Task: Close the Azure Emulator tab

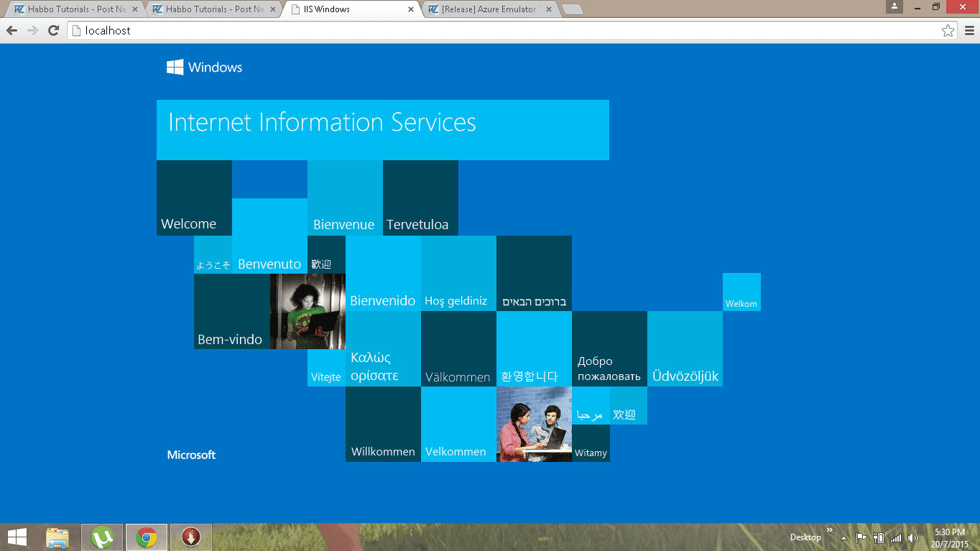Action: [549, 9]
